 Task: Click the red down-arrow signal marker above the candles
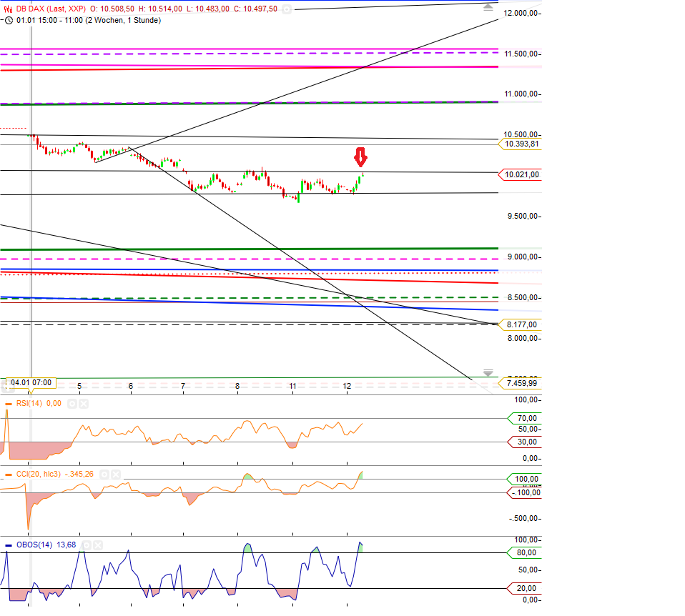point(361,158)
